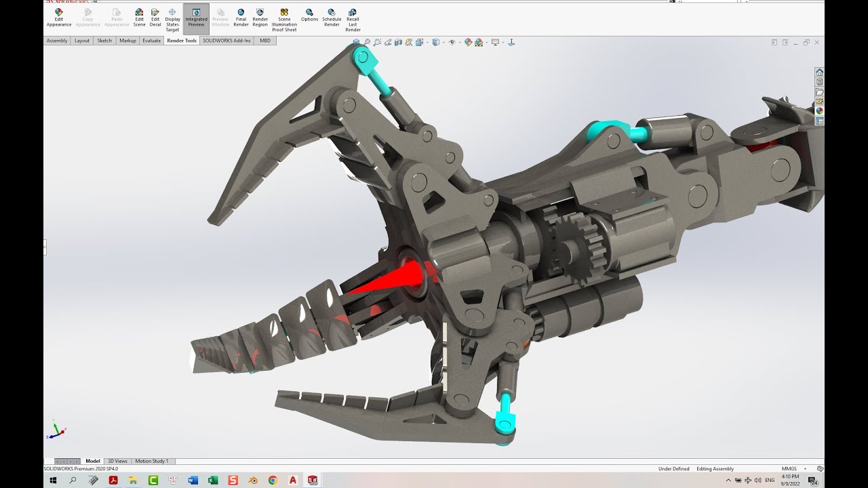The image size is (868, 488).
Task: Open File Explorer tab in task pane
Action: [819, 91]
